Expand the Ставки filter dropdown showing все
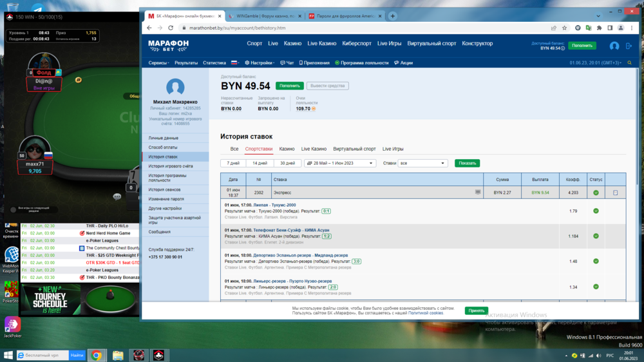 coord(422,164)
